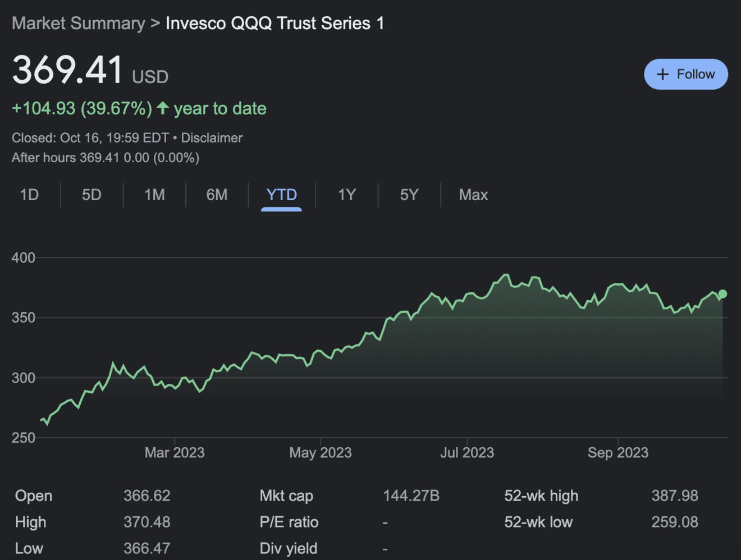Click the +104.93 (39.67%) change text
Screen dimensions: 741x560
pos(82,108)
